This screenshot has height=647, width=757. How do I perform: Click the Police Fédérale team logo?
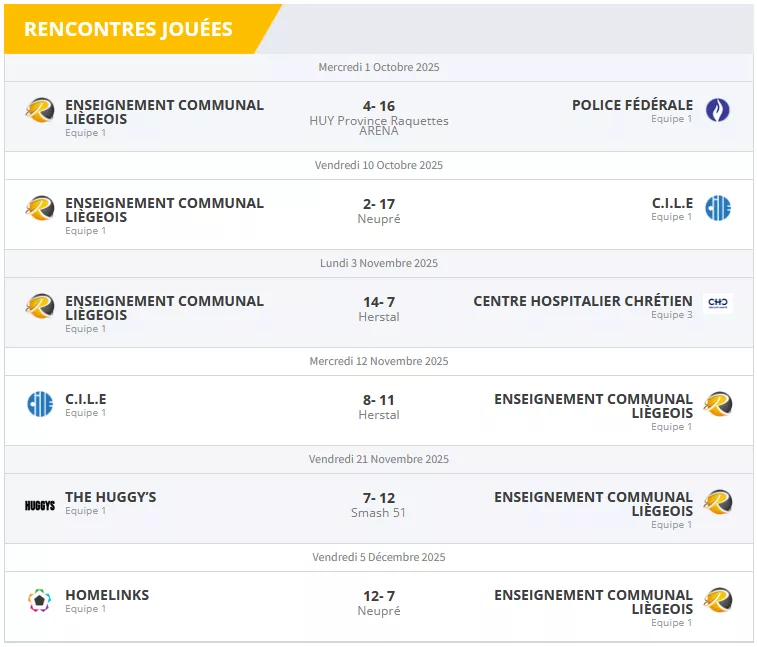(x=717, y=110)
